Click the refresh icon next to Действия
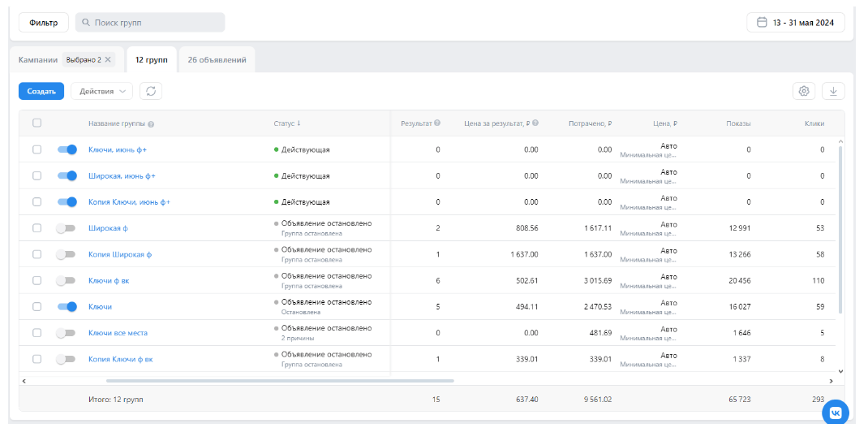The image size is (868, 428). (x=150, y=92)
